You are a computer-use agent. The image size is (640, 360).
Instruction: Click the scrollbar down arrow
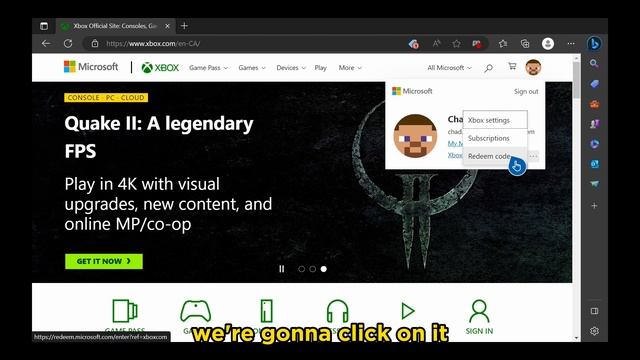576,338
